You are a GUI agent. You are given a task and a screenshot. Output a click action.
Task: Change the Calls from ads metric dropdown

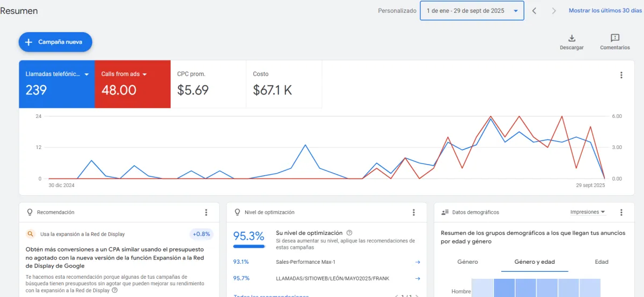(x=145, y=75)
